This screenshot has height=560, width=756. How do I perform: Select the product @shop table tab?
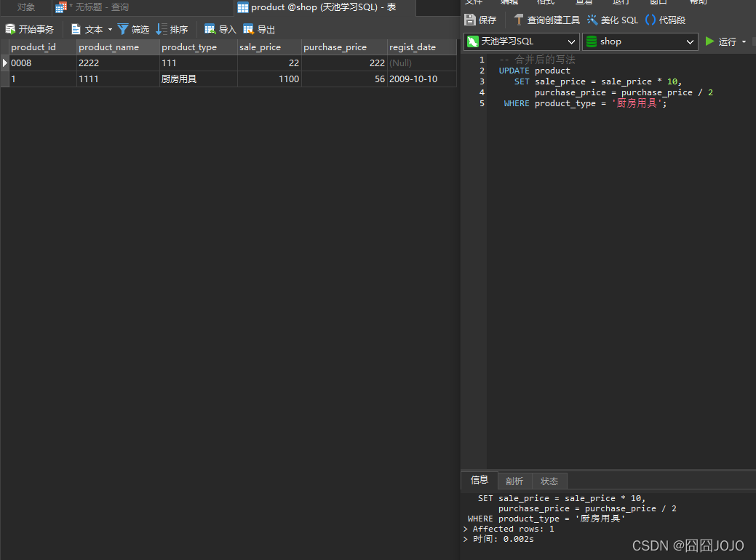324,7
